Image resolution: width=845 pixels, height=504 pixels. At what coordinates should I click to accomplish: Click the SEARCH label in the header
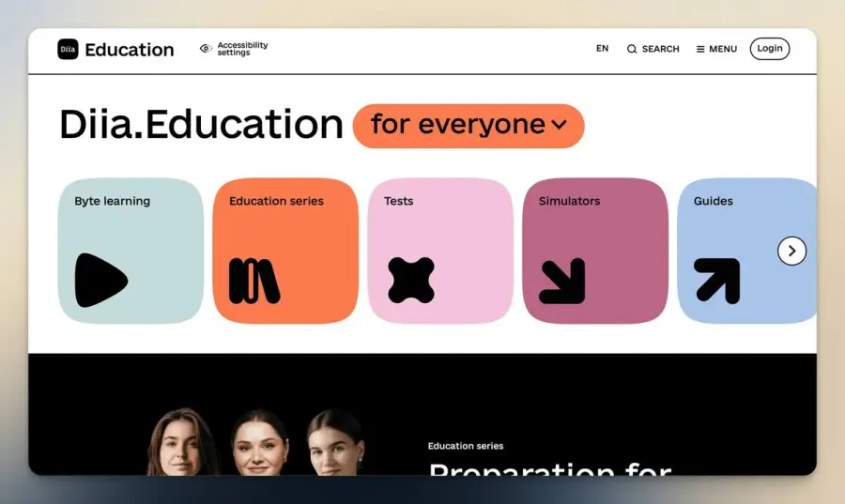tap(660, 49)
